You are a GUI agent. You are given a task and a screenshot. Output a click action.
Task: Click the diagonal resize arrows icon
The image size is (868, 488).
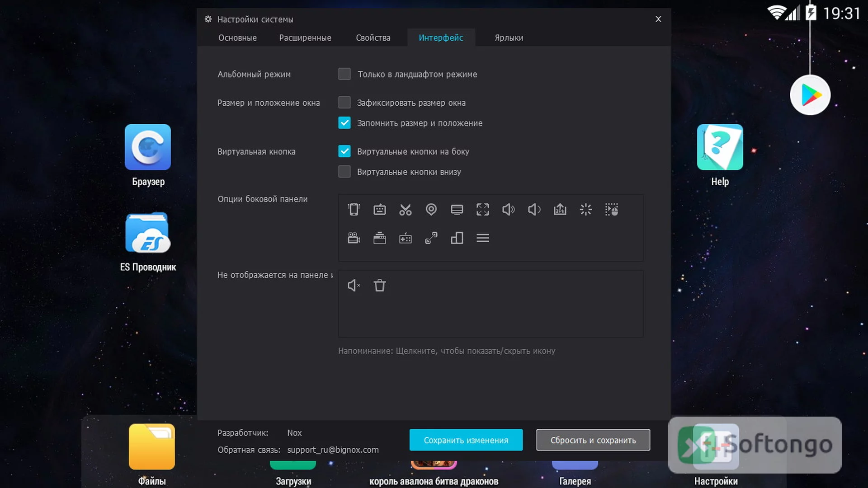click(431, 238)
